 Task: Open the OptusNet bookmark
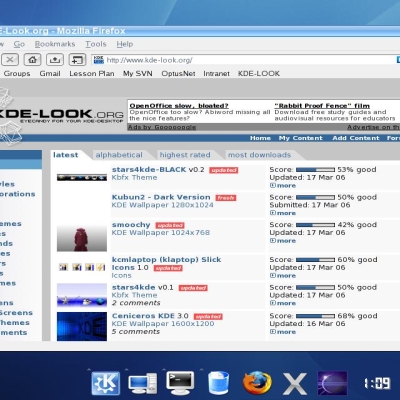click(x=178, y=74)
